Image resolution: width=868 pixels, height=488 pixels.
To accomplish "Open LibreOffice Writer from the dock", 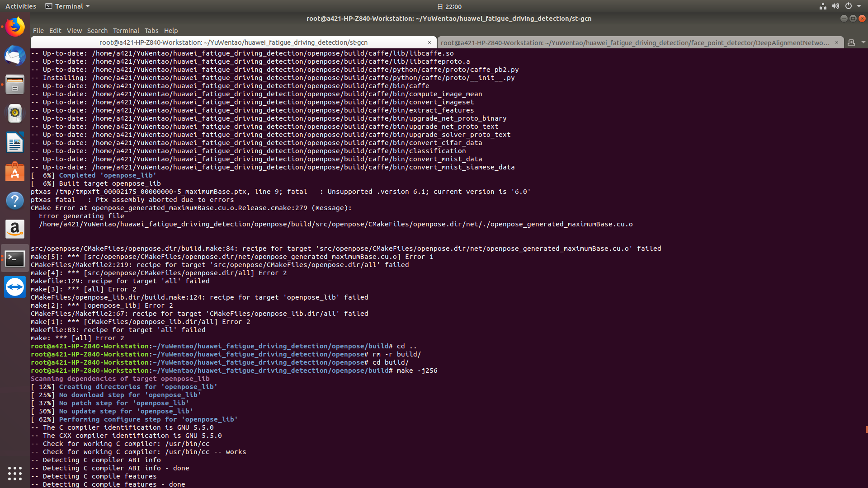I will tap(15, 142).
